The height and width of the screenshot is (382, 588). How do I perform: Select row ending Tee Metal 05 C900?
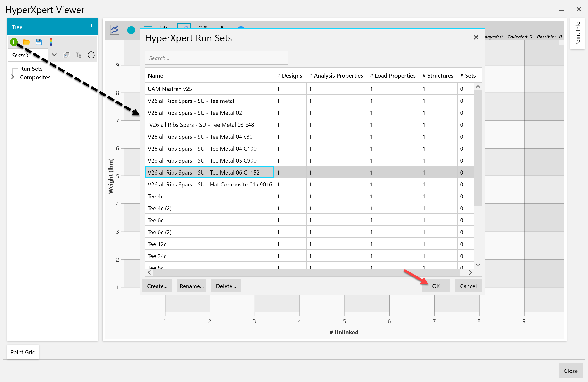coord(310,160)
